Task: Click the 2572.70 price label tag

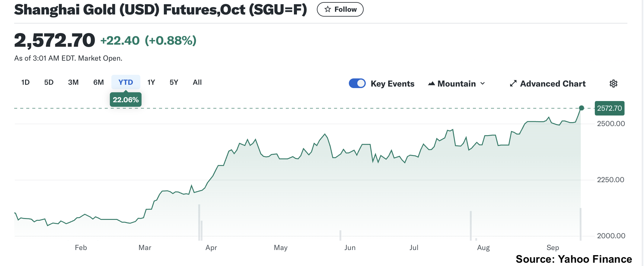Action: point(609,108)
